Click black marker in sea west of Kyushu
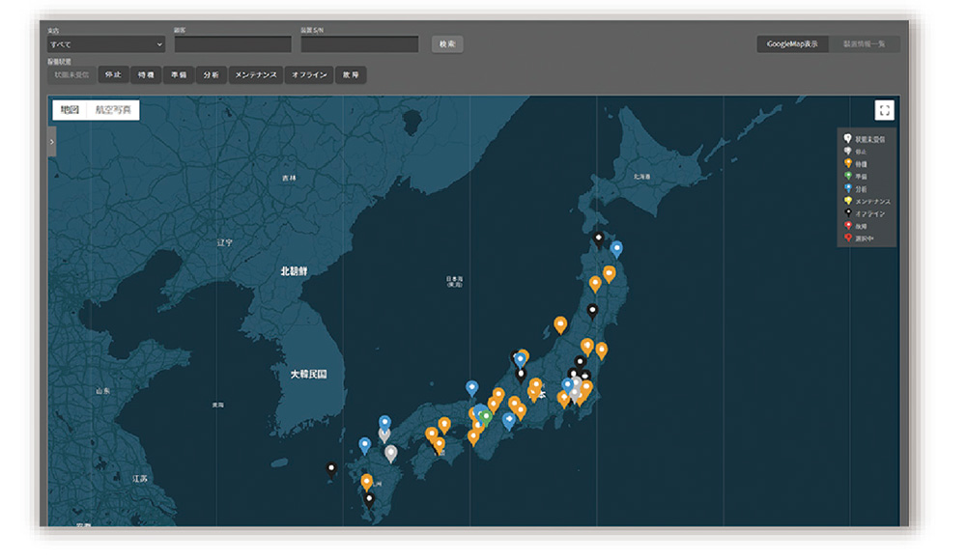Image resolution: width=966 pixels, height=560 pixels. tap(331, 470)
